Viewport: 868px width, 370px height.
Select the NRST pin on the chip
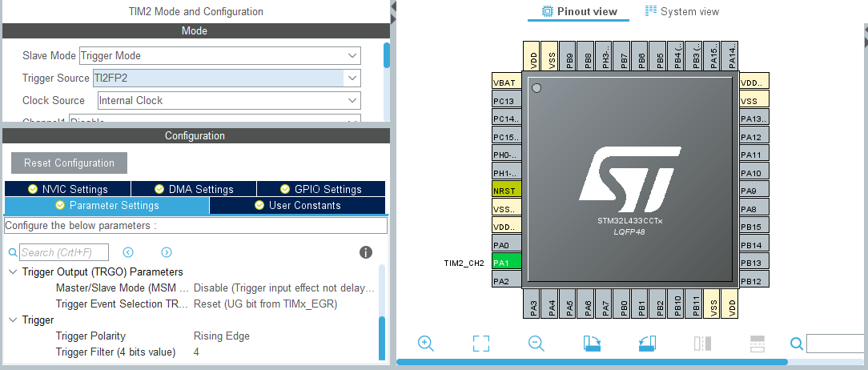pos(507,191)
